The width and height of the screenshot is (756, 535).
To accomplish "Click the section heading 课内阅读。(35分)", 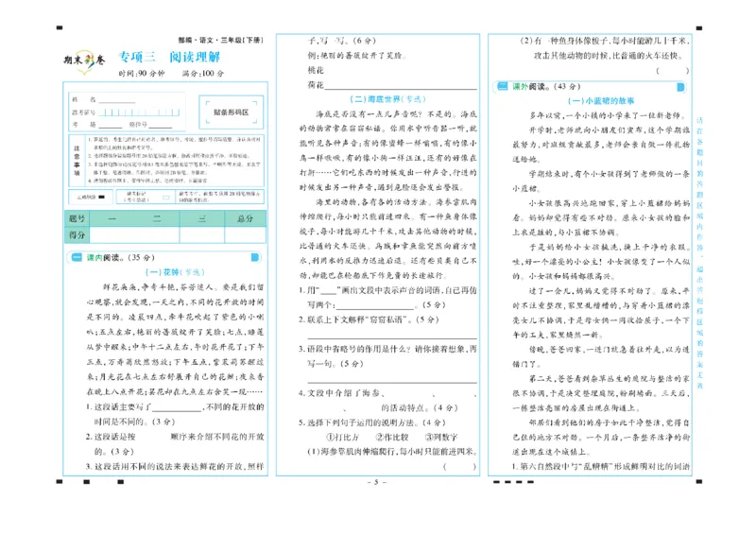I will (120, 258).
